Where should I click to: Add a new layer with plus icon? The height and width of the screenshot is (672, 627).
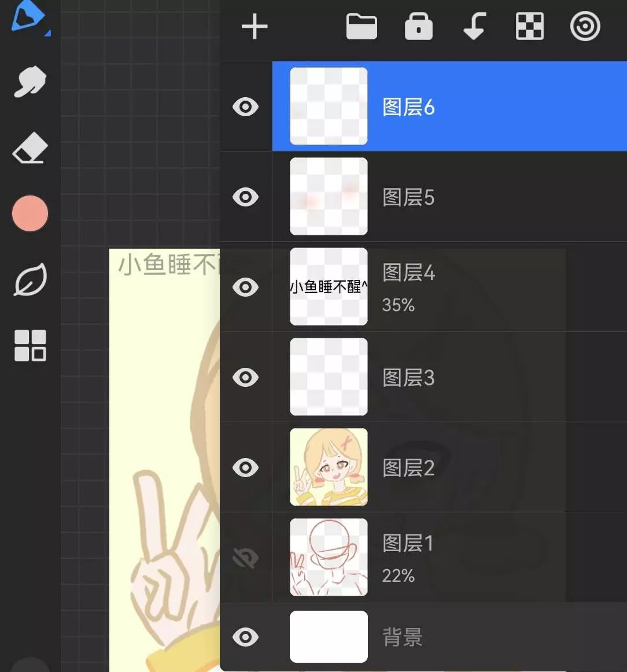tap(255, 27)
